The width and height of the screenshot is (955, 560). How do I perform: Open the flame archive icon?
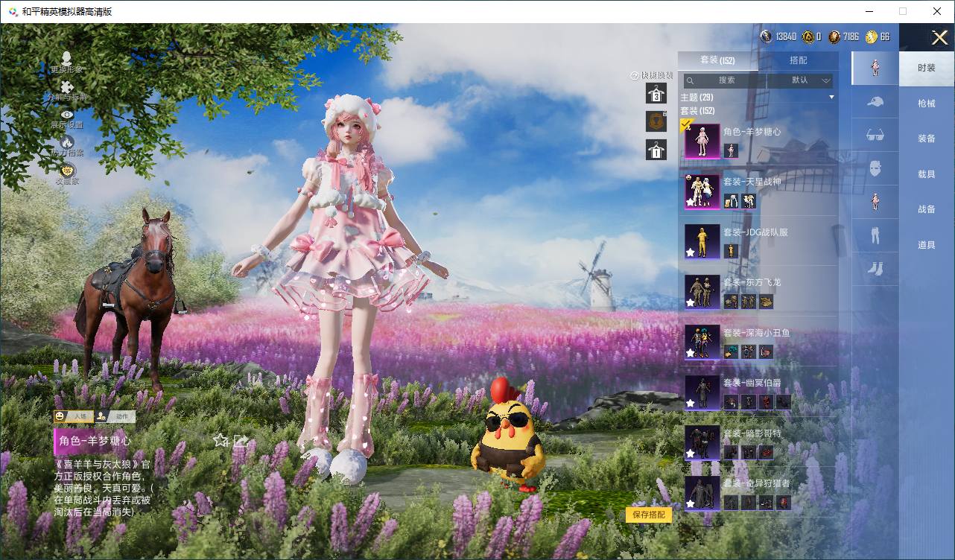[67, 141]
